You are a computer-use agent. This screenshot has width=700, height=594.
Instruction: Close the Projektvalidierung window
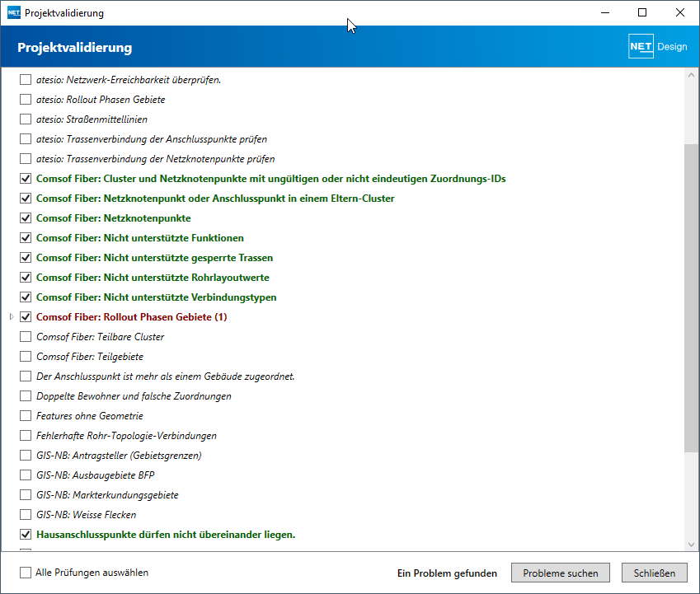[680, 12]
